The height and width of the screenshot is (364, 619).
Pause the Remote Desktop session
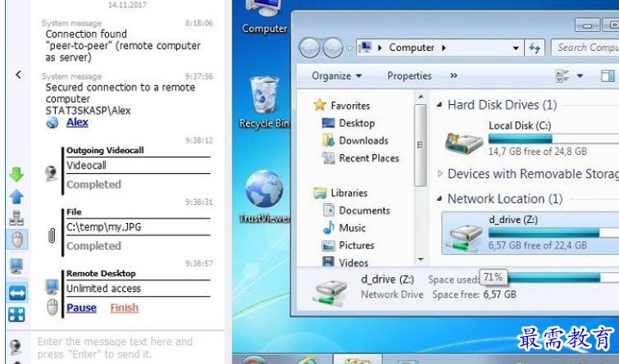81,308
